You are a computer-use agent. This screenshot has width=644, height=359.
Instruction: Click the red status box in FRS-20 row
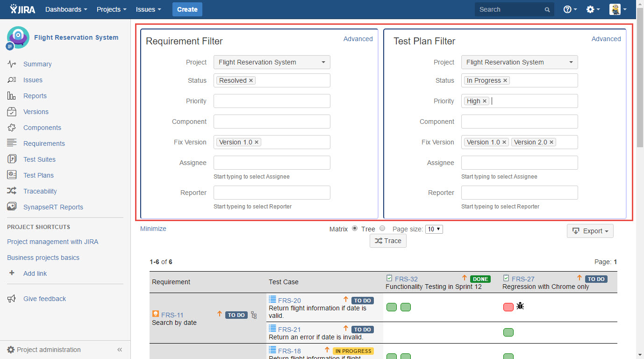(508, 307)
